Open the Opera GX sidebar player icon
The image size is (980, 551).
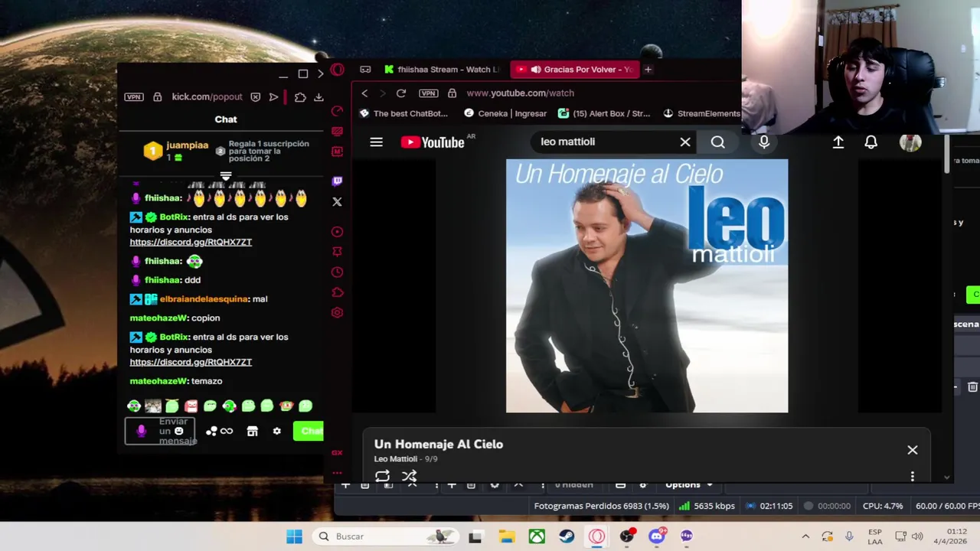coord(337,232)
